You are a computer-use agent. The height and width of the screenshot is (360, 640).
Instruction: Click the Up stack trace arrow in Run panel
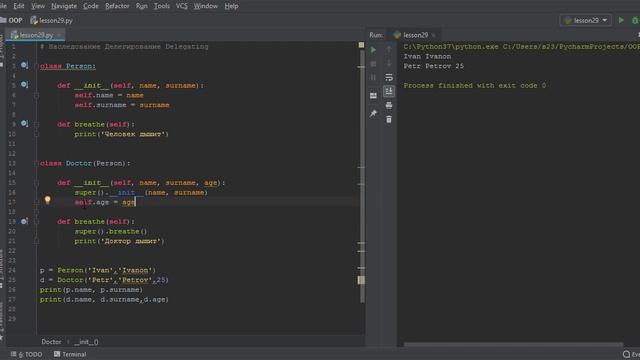coord(389,49)
